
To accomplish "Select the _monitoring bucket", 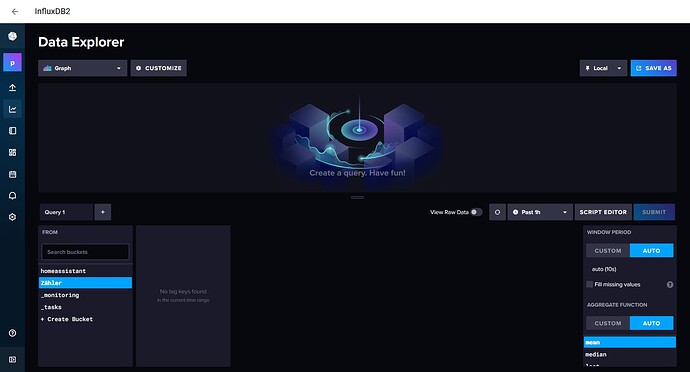I will [x=85, y=295].
